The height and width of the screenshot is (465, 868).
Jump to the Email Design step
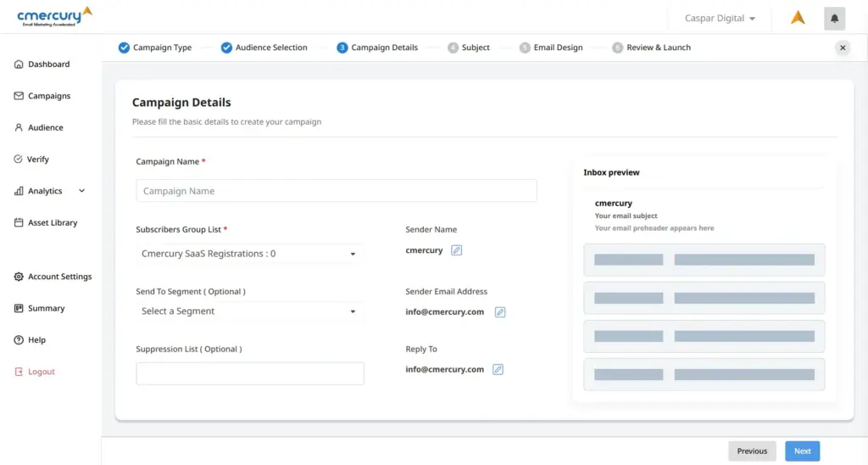[558, 48]
